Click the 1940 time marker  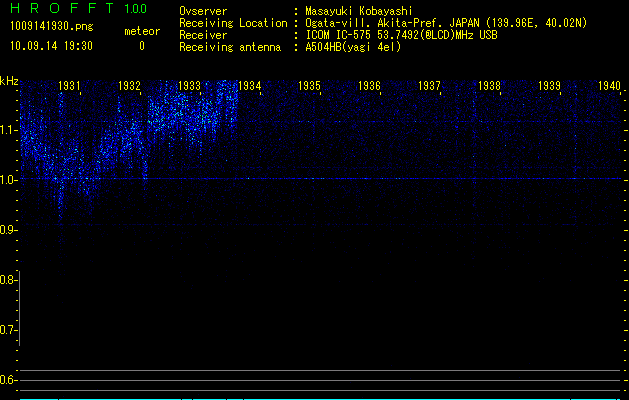point(609,85)
